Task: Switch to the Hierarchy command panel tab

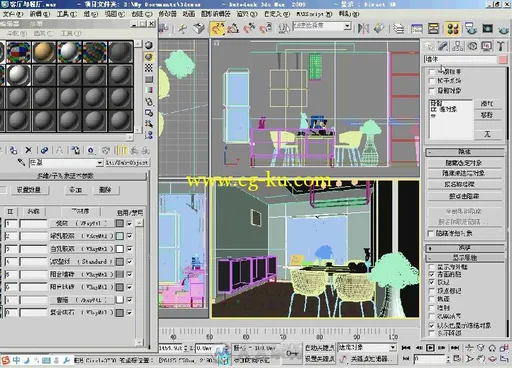Action: tap(458, 46)
